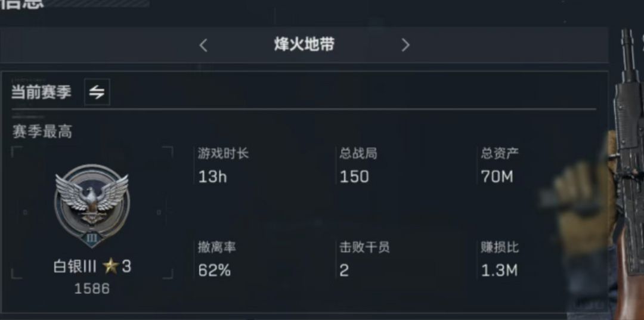644x320 pixels.
Task: Click the gold star beside 白银III
Action: [110, 267]
